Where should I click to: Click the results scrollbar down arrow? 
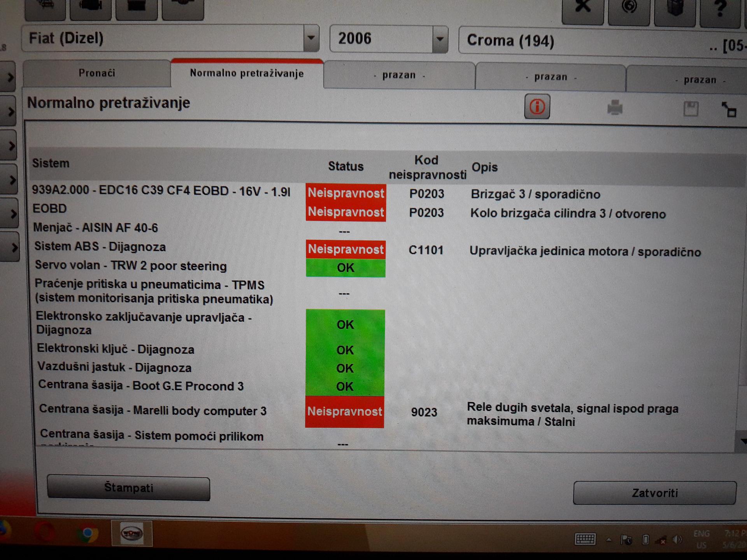pyautogui.click(x=743, y=441)
